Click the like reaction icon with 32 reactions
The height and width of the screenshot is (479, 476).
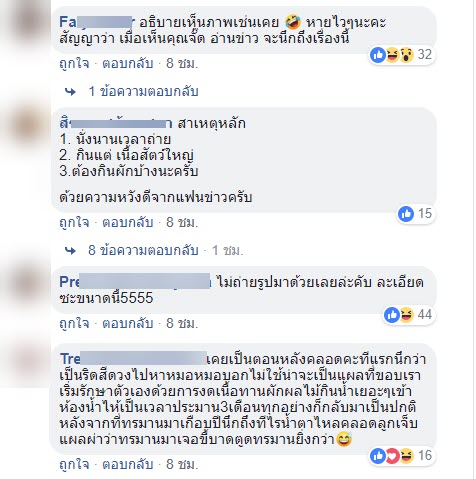coord(378,54)
